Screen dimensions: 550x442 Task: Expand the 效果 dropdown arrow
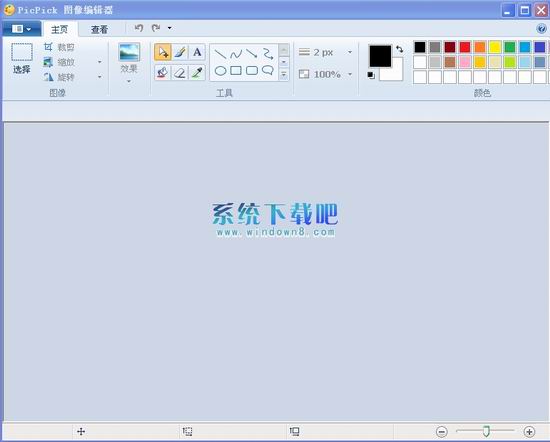click(129, 81)
